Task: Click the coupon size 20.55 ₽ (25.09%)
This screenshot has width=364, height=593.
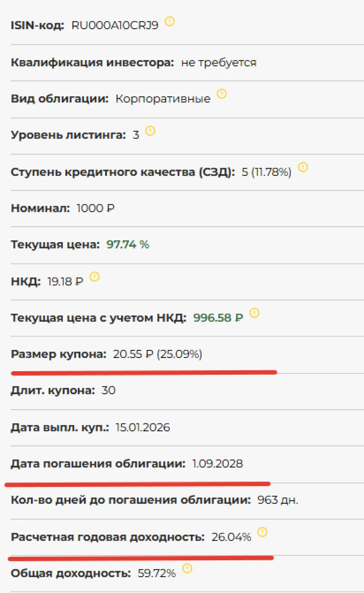Action: tap(157, 354)
